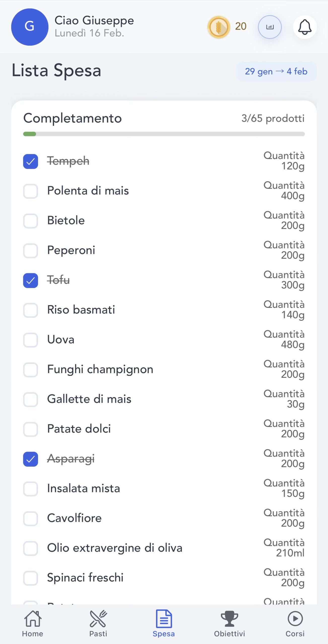
Task: Uncheck the Tofu checkbox
Action: [31, 280]
